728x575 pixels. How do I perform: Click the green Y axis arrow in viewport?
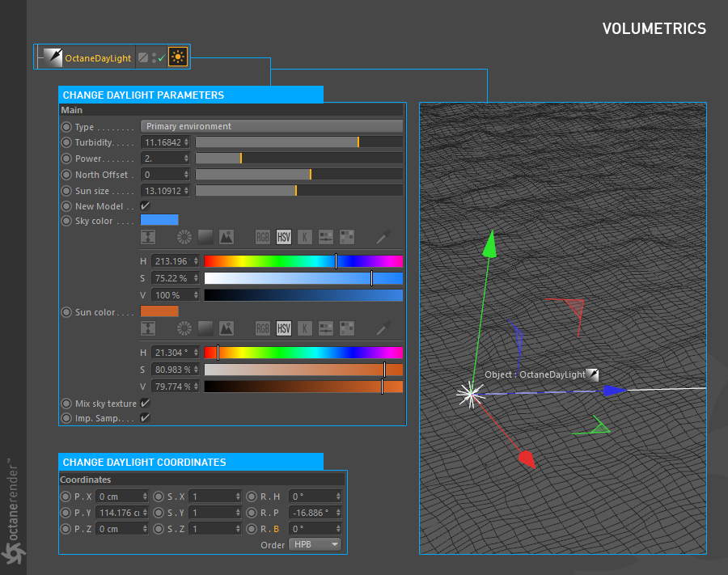tap(490, 244)
